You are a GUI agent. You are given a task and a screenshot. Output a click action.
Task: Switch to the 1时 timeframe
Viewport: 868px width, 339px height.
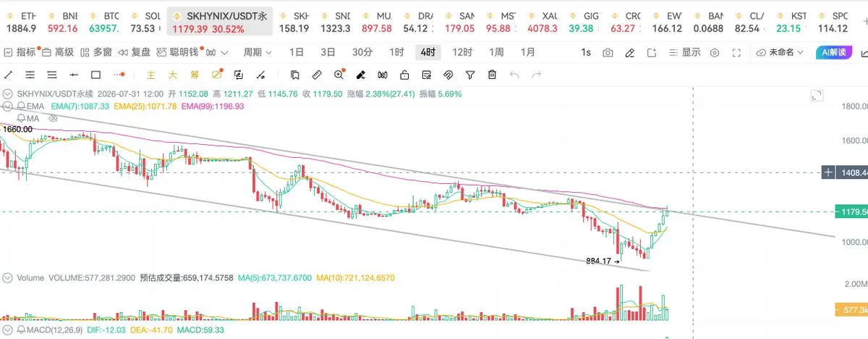(396, 52)
